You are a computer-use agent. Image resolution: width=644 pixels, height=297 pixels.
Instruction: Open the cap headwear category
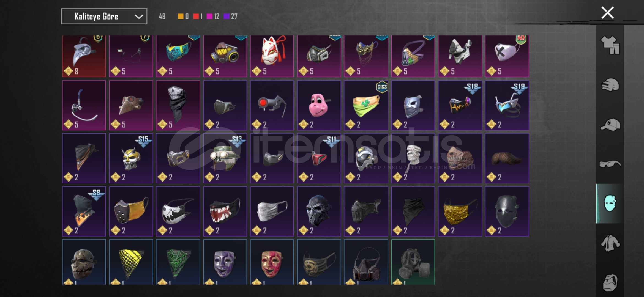(610, 125)
